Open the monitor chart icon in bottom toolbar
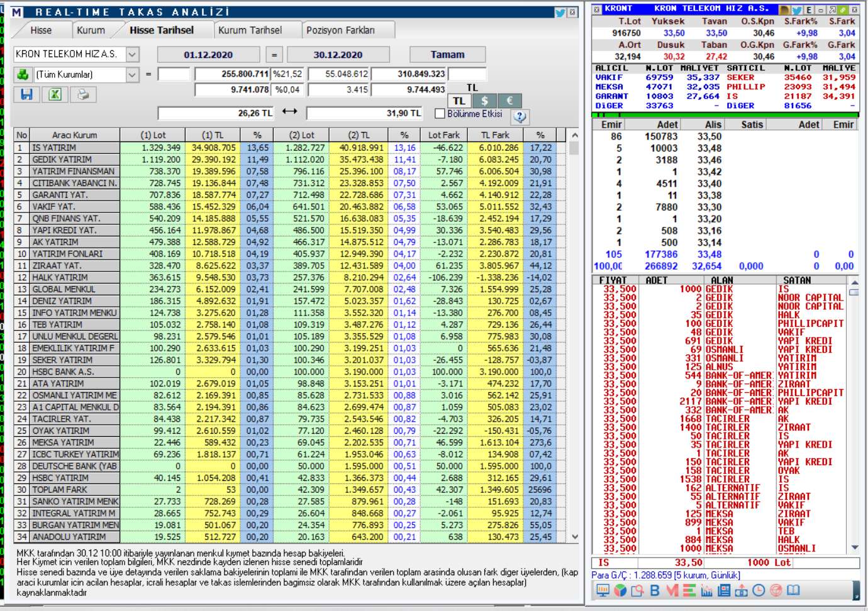Viewport: 868px width, 611px height. (603, 590)
